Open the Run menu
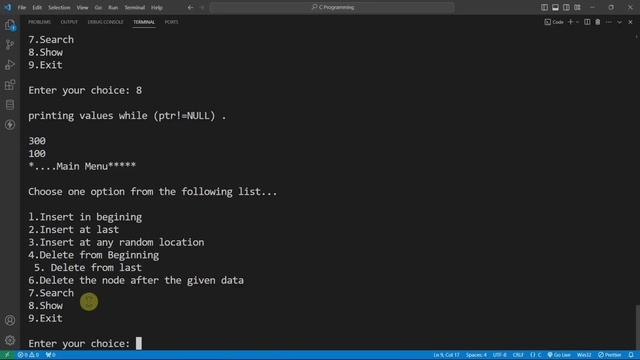 113,7
